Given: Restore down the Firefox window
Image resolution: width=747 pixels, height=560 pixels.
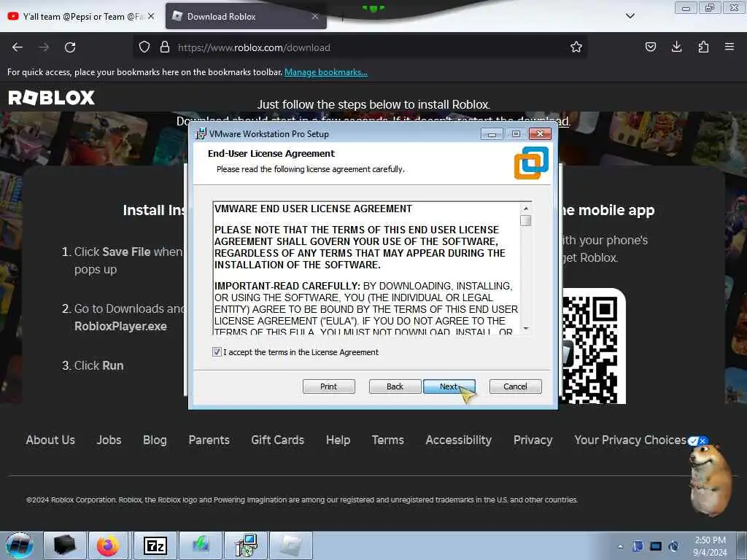Looking at the screenshot, I should click(711, 8).
